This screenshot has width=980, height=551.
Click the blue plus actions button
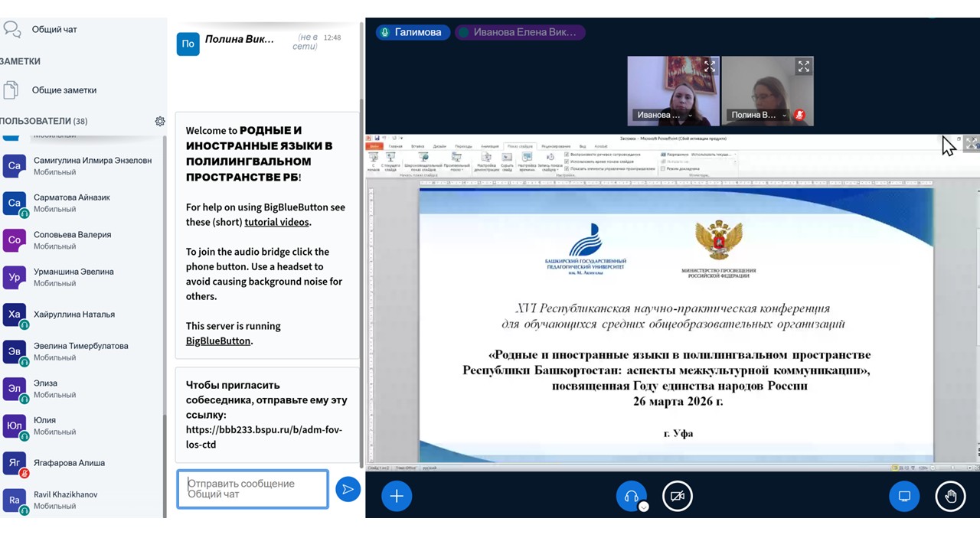coord(397,496)
